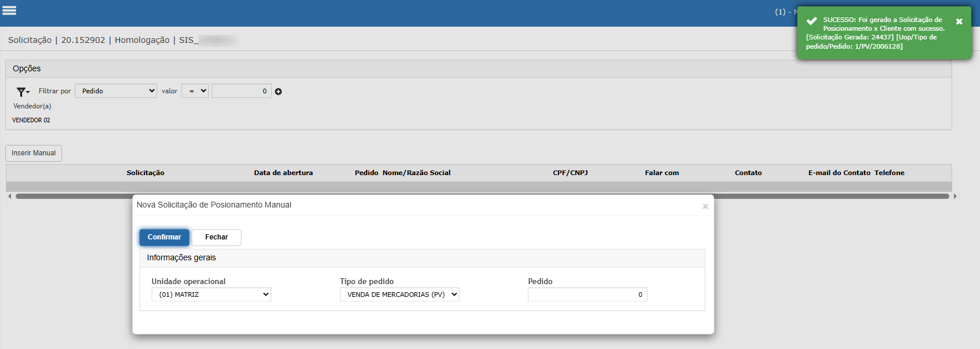The image size is (980, 349).
Task: Click the Contato column header
Action: click(x=748, y=173)
